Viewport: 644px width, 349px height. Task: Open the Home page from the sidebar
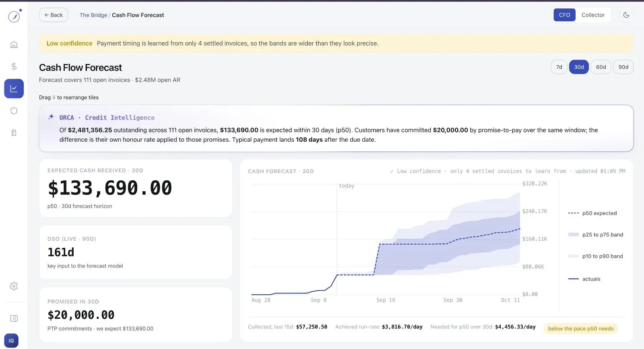[x=14, y=45]
